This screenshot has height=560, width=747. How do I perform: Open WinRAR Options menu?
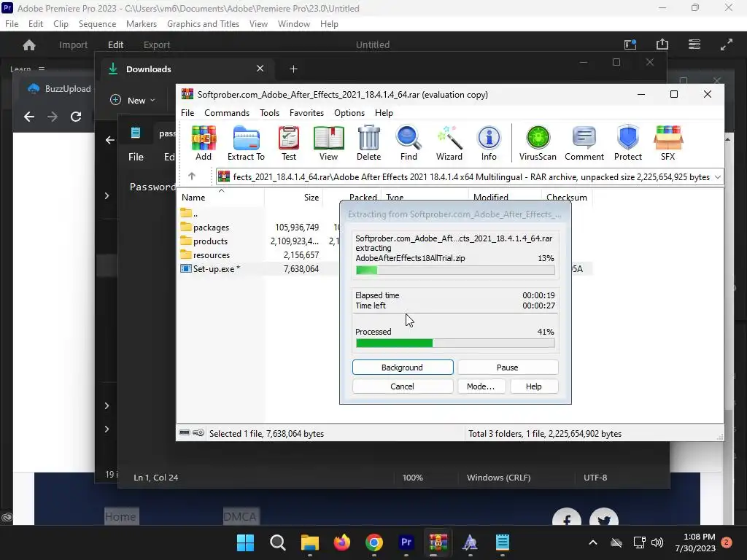point(349,113)
